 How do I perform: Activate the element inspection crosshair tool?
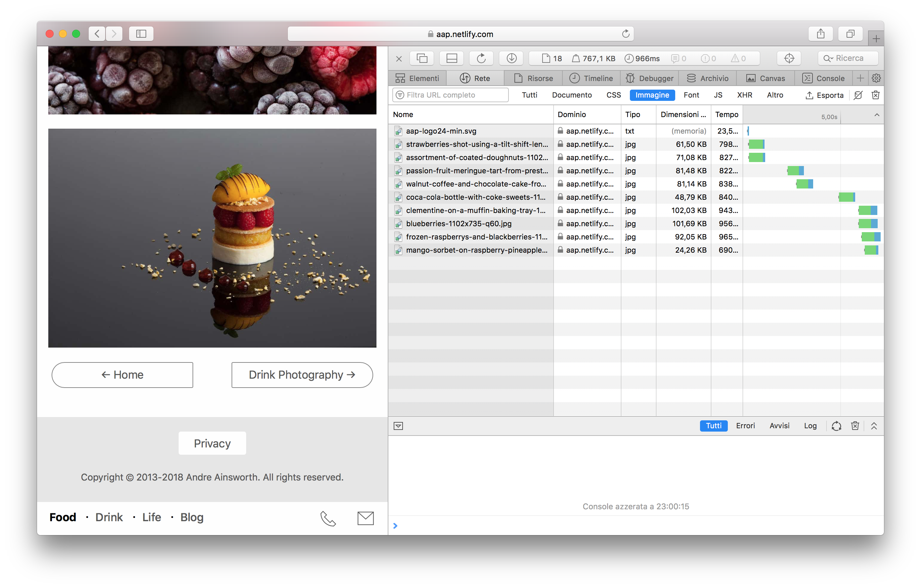789,58
